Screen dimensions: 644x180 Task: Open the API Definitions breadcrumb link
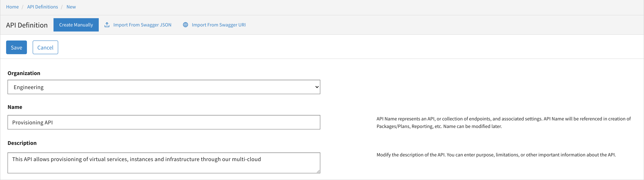[x=43, y=7]
